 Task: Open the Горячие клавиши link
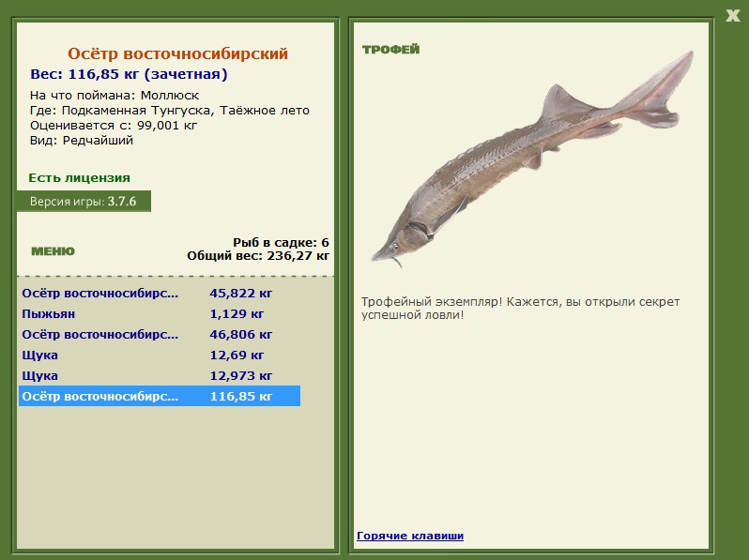[x=410, y=536]
